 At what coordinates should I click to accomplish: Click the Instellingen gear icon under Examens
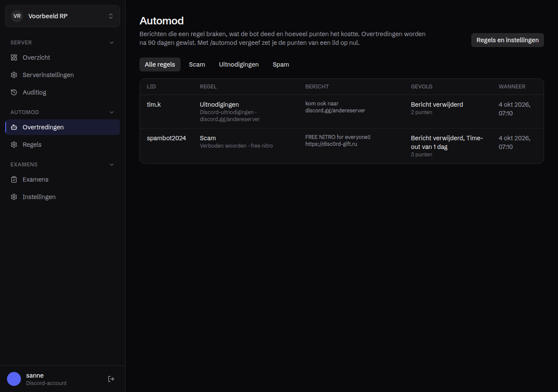[14, 197]
